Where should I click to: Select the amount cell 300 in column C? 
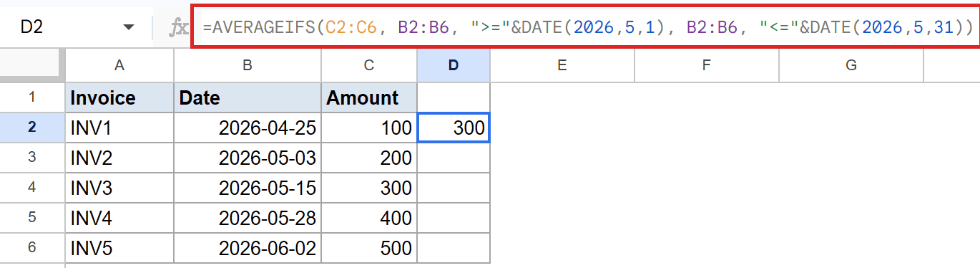click(x=369, y=188)
